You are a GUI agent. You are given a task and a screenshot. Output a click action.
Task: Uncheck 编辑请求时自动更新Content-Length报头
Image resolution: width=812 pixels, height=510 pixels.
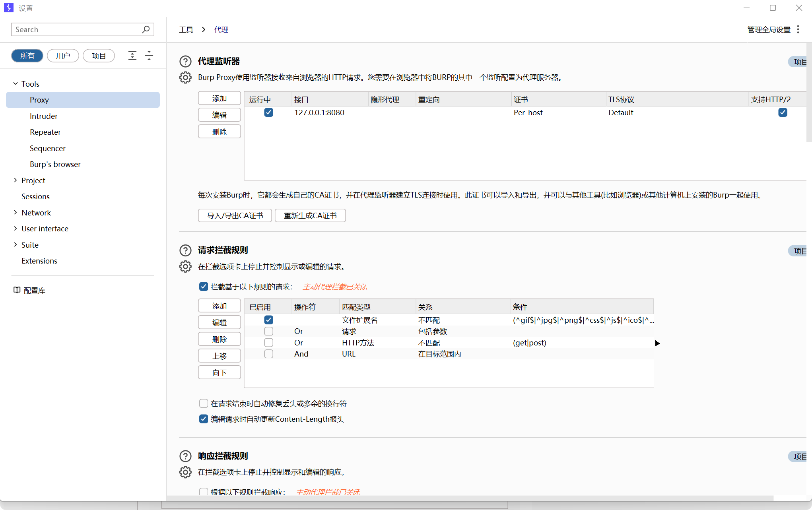pos(204,419)
